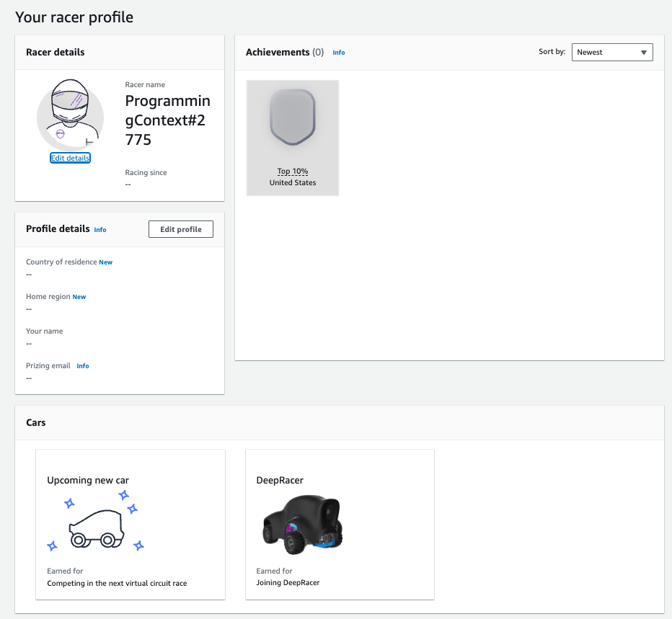The width and height of the screenshot is (672, 619).
Task: Click the Upcoming new car thumbnail card
Action: pyautogui.click(x=130, y=524)
